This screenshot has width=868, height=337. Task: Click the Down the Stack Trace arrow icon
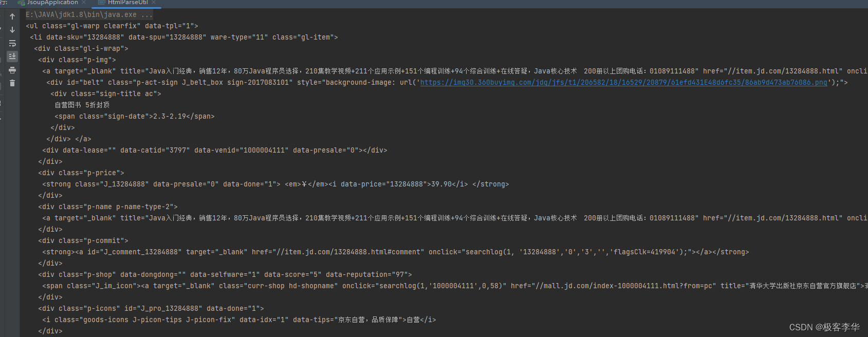coord(12,30)
